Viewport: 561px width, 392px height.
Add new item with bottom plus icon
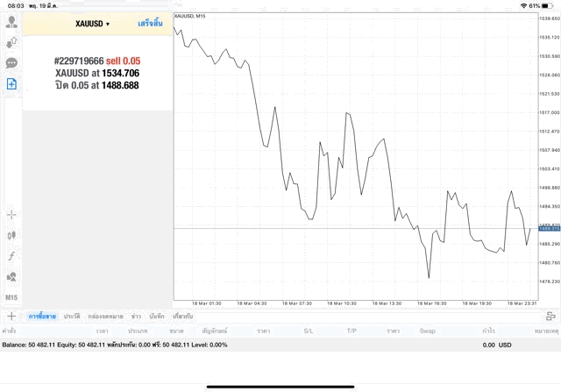(x=11, y=316)
